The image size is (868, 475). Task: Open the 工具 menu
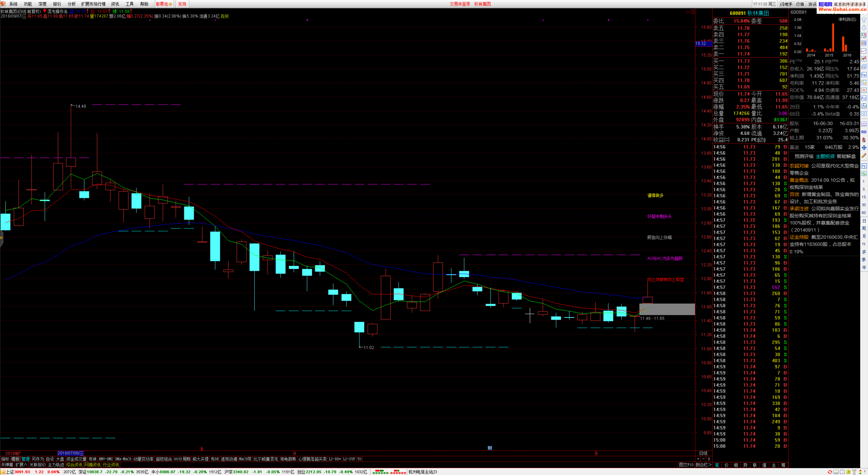coord(129,4)
